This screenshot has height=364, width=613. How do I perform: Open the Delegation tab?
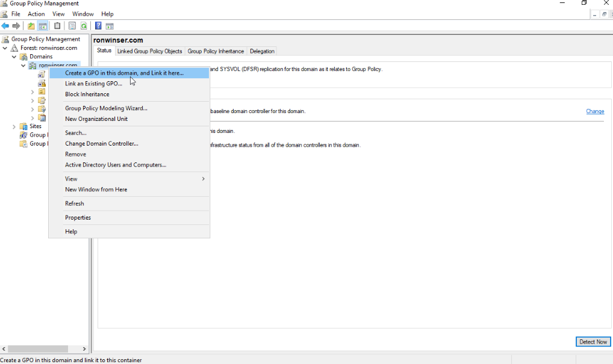point(262,51)
